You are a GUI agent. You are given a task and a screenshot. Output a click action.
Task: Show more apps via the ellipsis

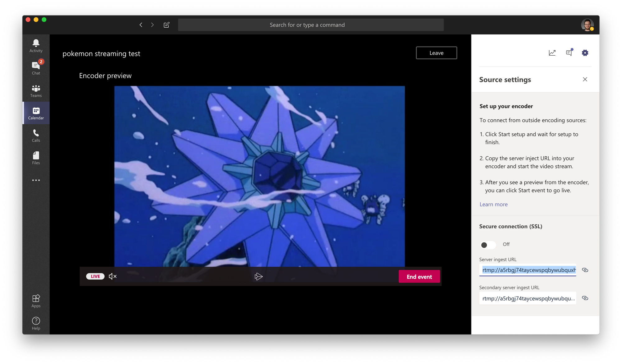36,180
